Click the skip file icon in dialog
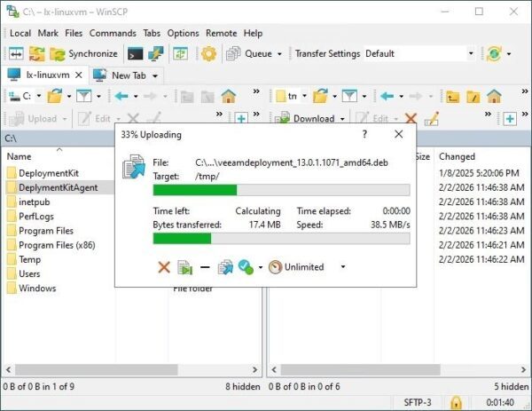532x411 pixels. [x=185, y=267]
